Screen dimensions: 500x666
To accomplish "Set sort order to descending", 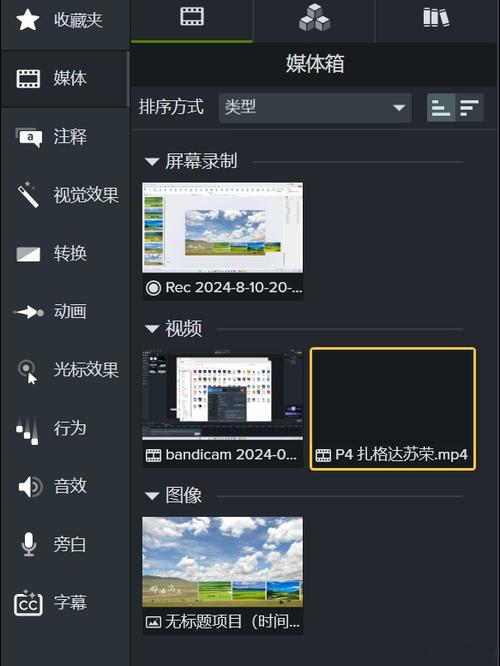I will coord(469,108).
